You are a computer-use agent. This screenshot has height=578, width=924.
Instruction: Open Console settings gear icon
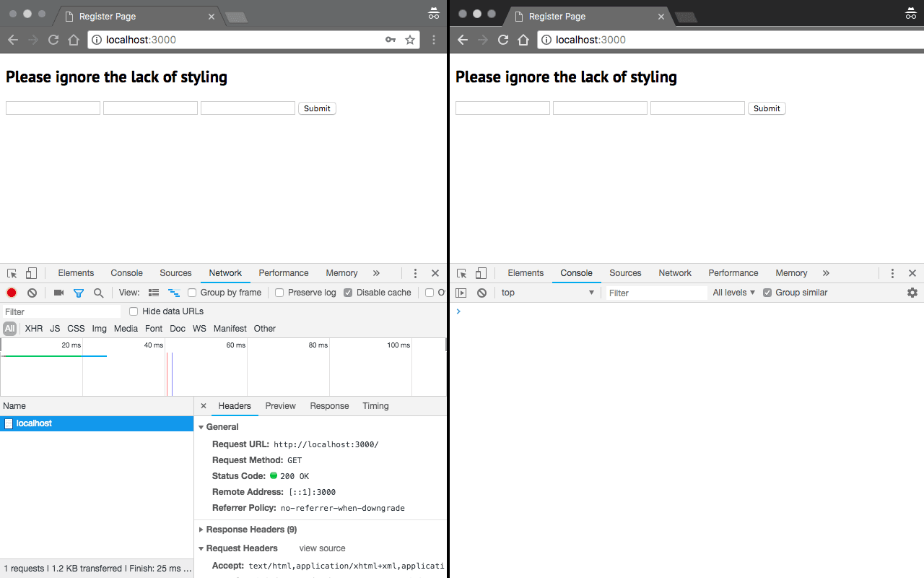coord(912,293)
